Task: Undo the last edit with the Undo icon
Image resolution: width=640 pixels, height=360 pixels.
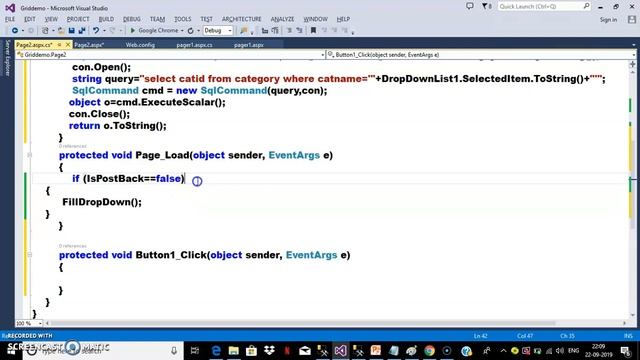Action: [x=96, y=31]
